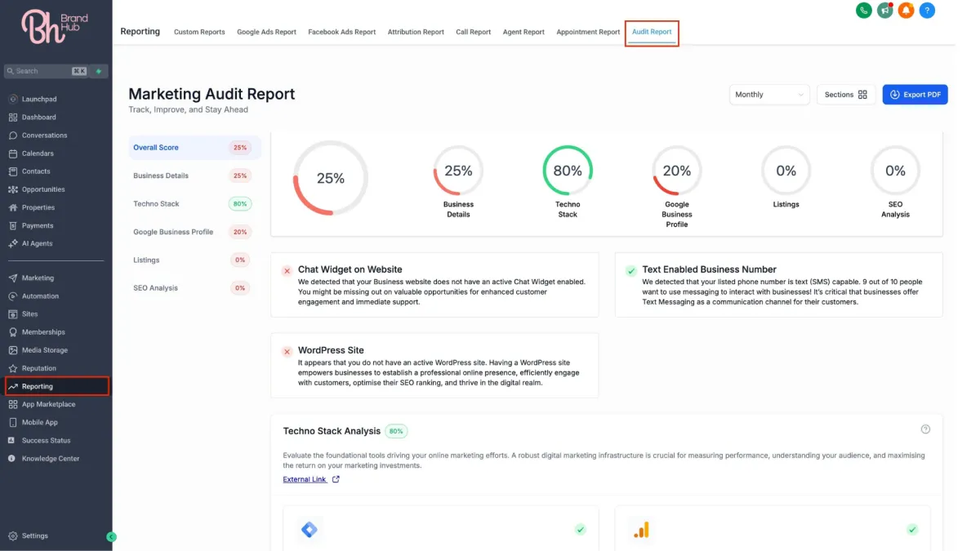
Task: Click the green quick-action icon beside search
Action: click(x=99, y=71)
